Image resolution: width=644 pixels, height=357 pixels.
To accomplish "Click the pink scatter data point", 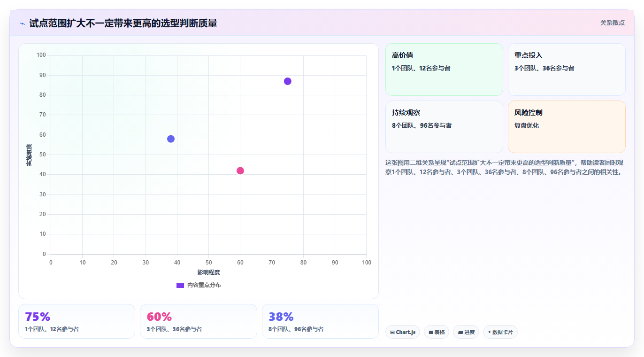I will coord(240,171).
